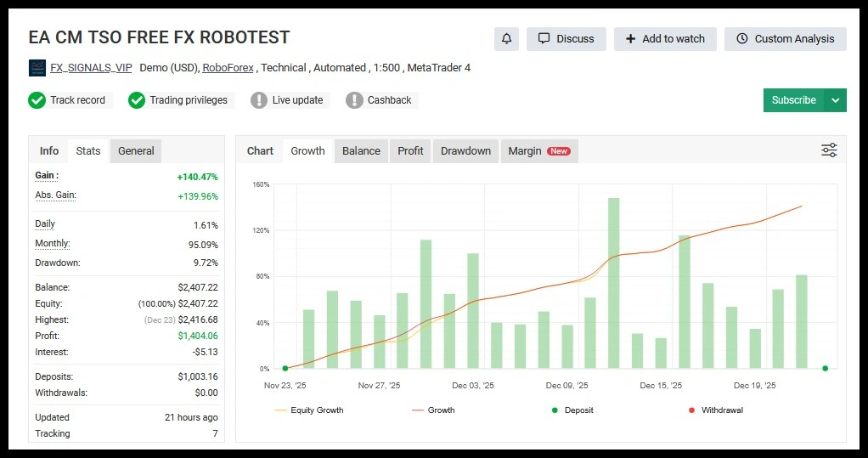Switch to the Drawdown chart tab
This screenshot has width=868, height=458.
coord(465,151)
